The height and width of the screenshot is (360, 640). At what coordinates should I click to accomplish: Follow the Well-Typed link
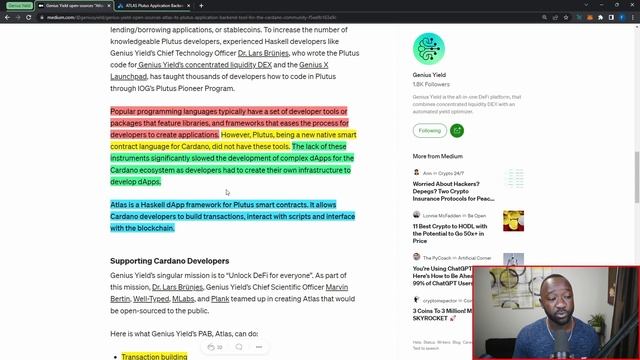point(151,299)
